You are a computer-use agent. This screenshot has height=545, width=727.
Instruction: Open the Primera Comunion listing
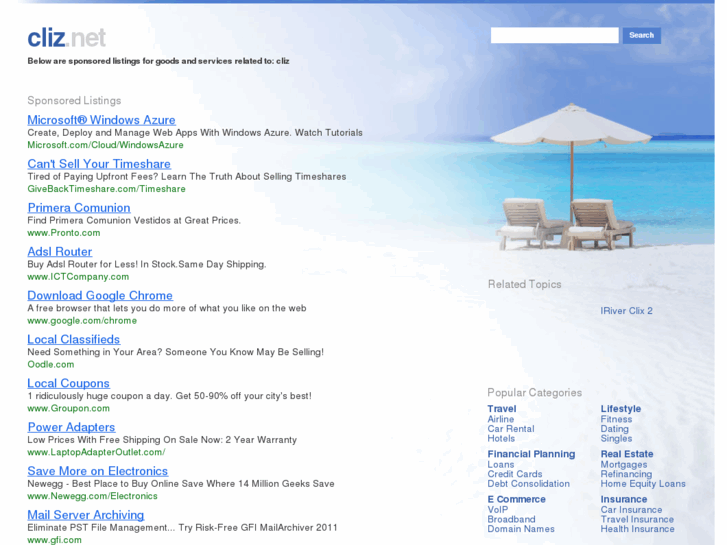pyautogui.click(x=79, y=208)
